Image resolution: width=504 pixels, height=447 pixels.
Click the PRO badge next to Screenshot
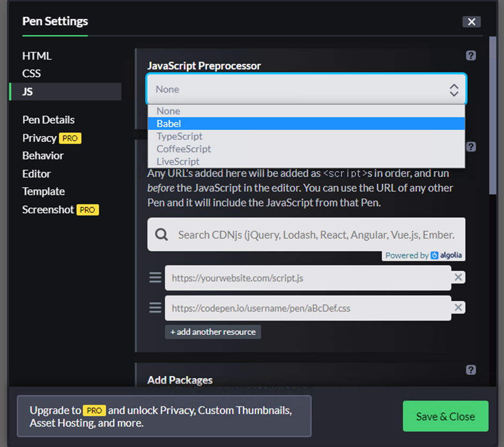(87, 210)
